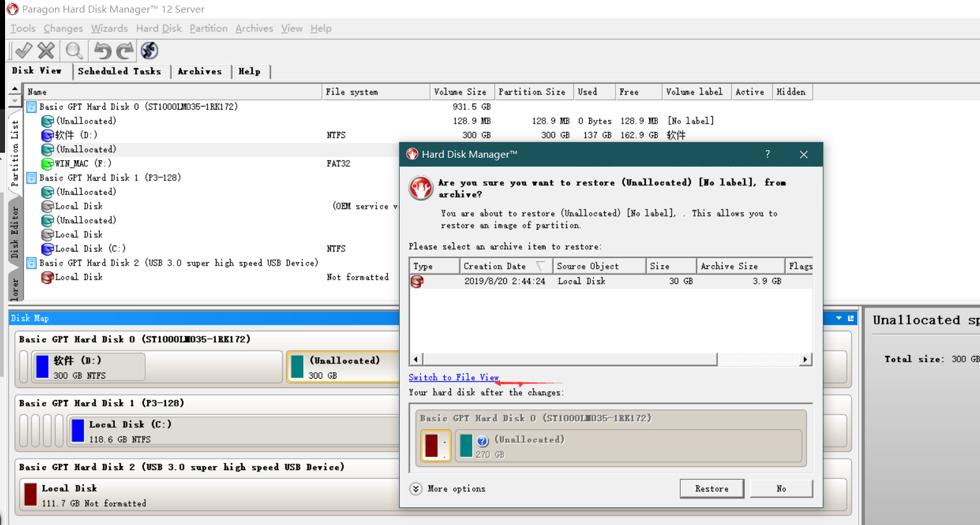Open the Hard Disk menu

[159, 28]
